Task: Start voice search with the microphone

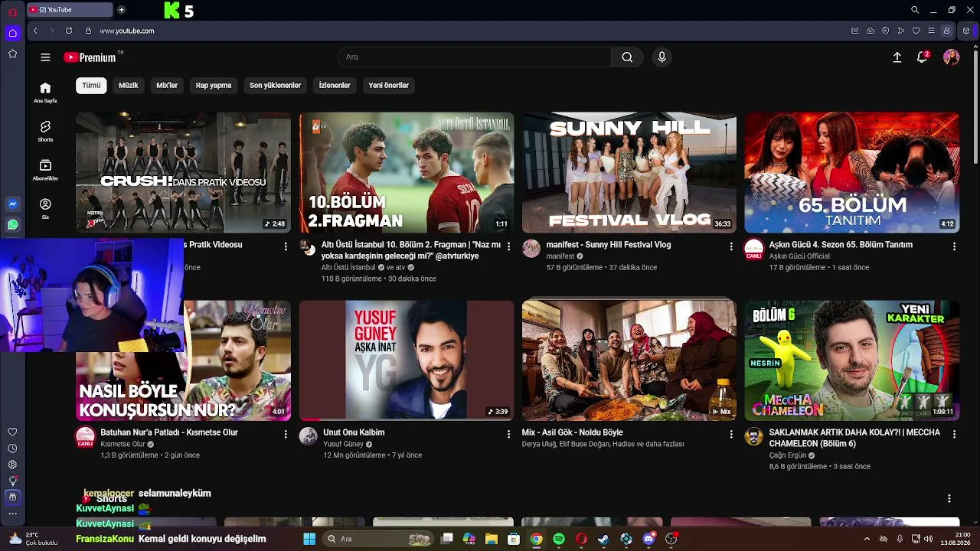Action: click(662, 57)
